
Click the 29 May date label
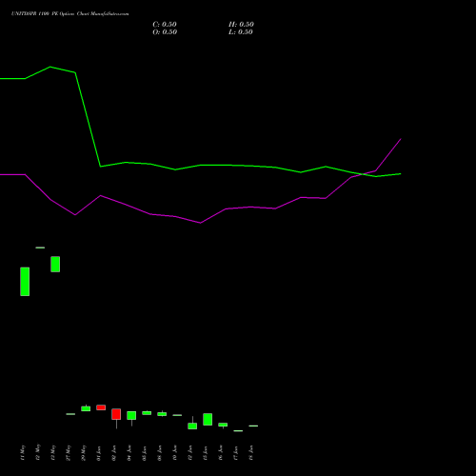click(84, 452)
